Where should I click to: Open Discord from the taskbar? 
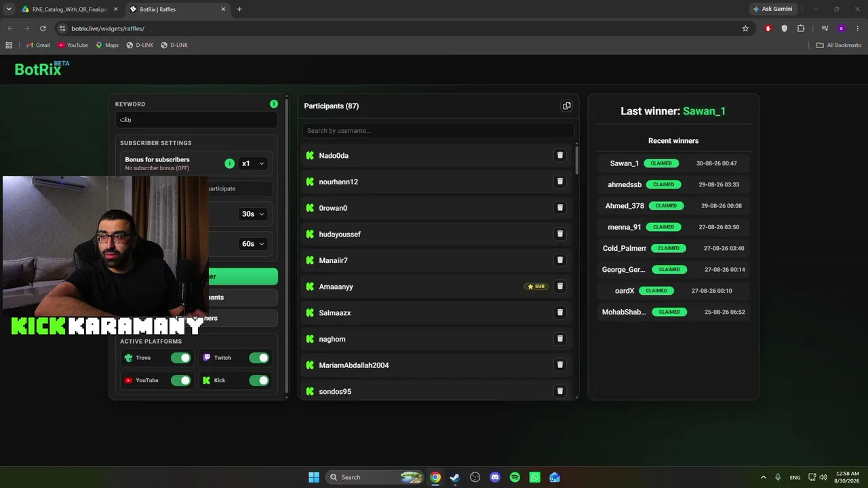495,477
